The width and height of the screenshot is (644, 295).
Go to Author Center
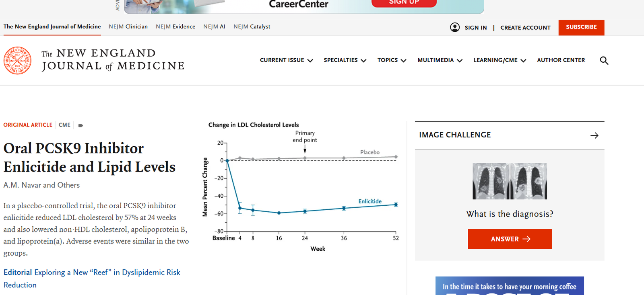pos(561,60)
